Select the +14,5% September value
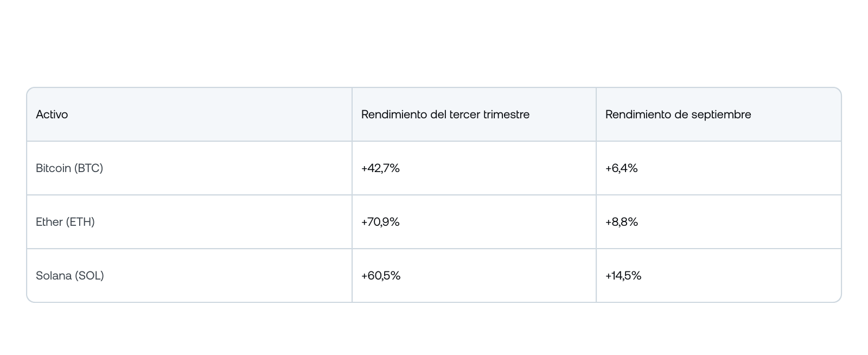 click(x=623, y=276)
